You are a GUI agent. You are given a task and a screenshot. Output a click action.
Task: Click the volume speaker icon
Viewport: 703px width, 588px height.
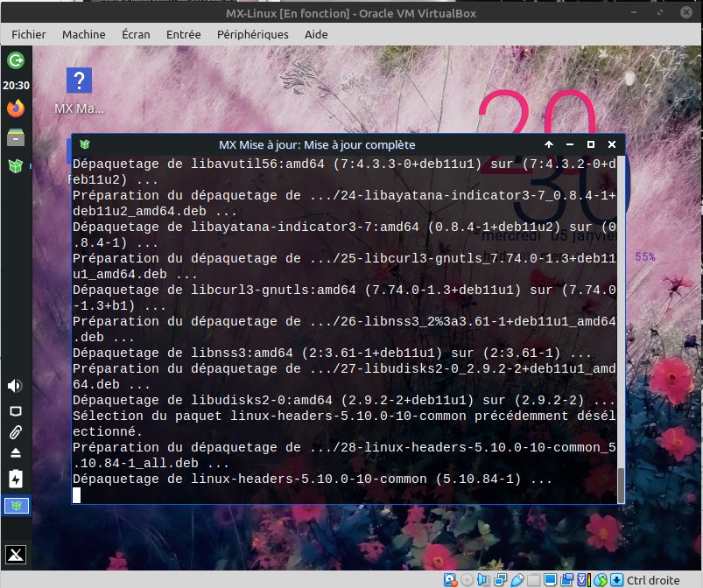[x=15, y=386]
